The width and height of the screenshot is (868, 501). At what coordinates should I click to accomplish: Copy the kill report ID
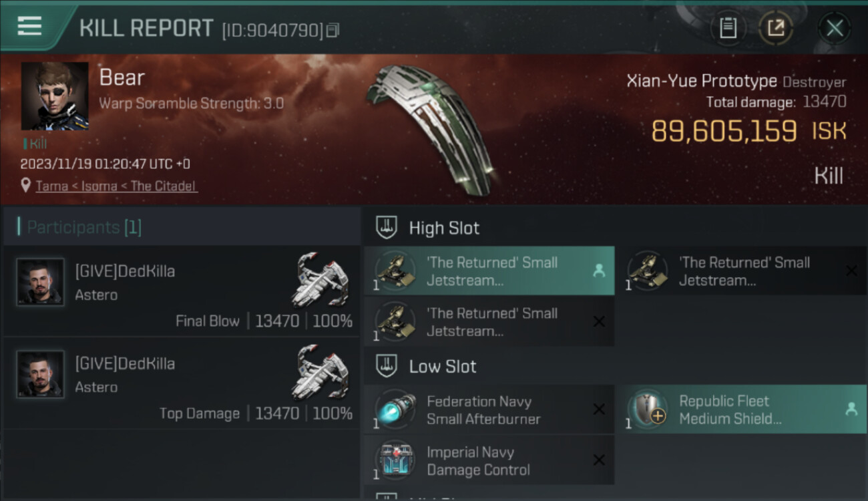pyautogui.click(x=333, y=30)
